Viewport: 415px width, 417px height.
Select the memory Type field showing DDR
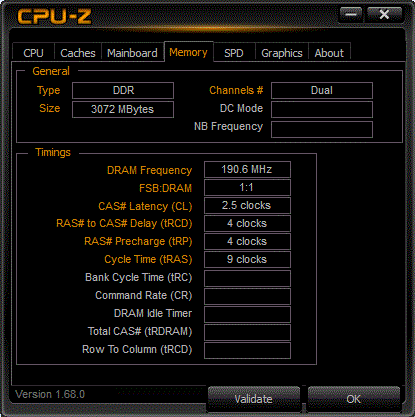(x=123, y=90)
